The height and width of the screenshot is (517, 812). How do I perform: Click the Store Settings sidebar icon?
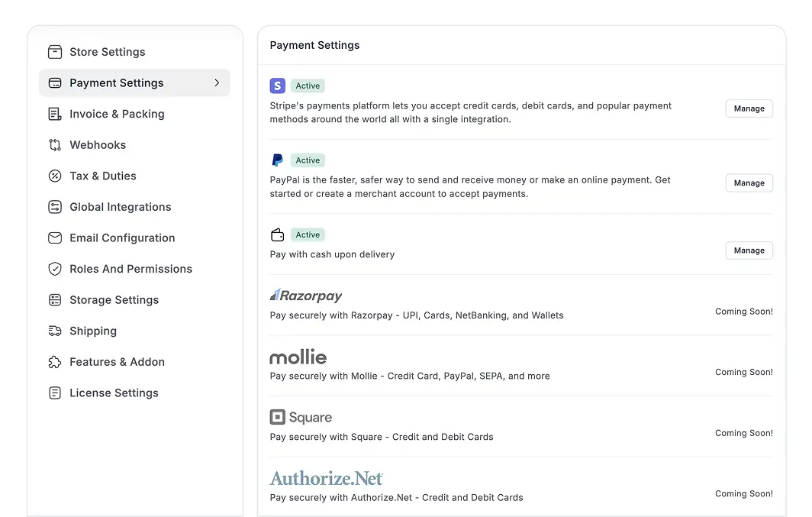coord(55,52)
